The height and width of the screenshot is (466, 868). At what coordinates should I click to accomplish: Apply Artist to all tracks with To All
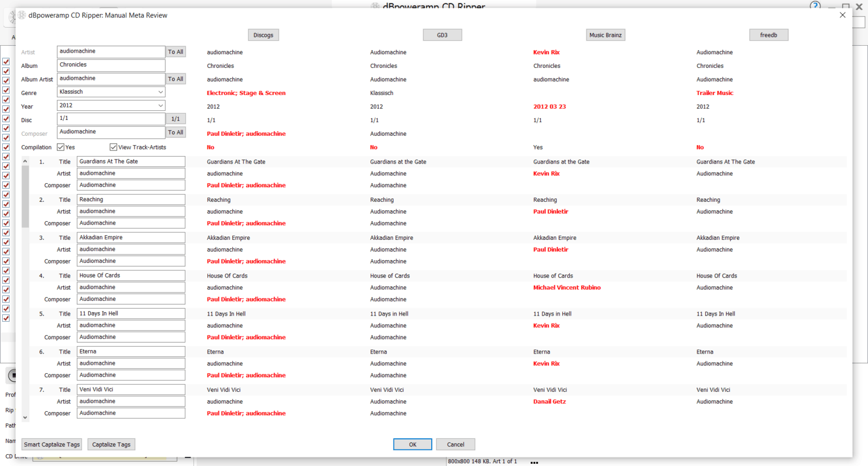(x=176, y=52)
